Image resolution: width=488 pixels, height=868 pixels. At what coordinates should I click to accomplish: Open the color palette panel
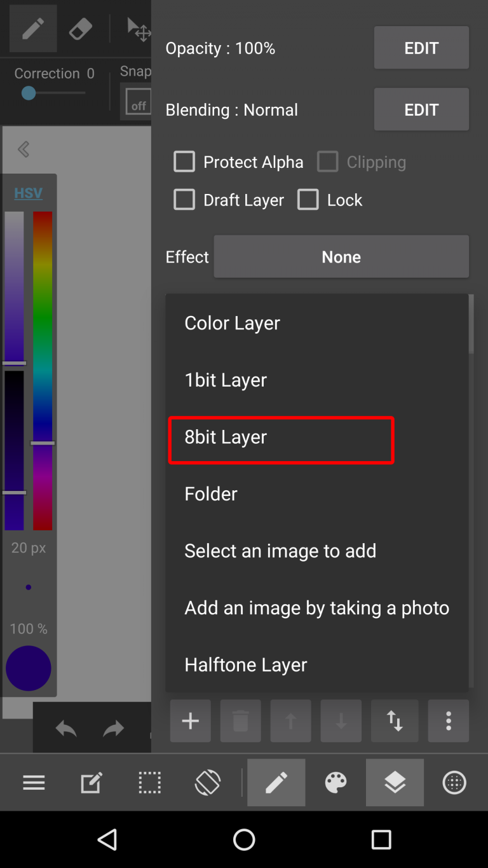pyautogui.click(x=335, y=783)
